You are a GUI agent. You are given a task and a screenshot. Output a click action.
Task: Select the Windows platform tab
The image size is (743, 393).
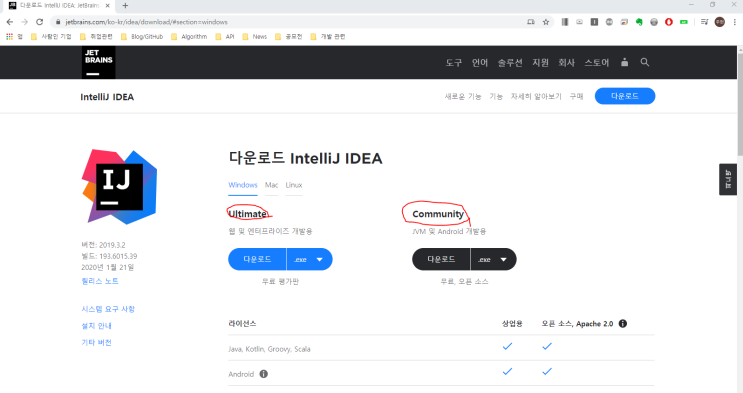[243, 185]
